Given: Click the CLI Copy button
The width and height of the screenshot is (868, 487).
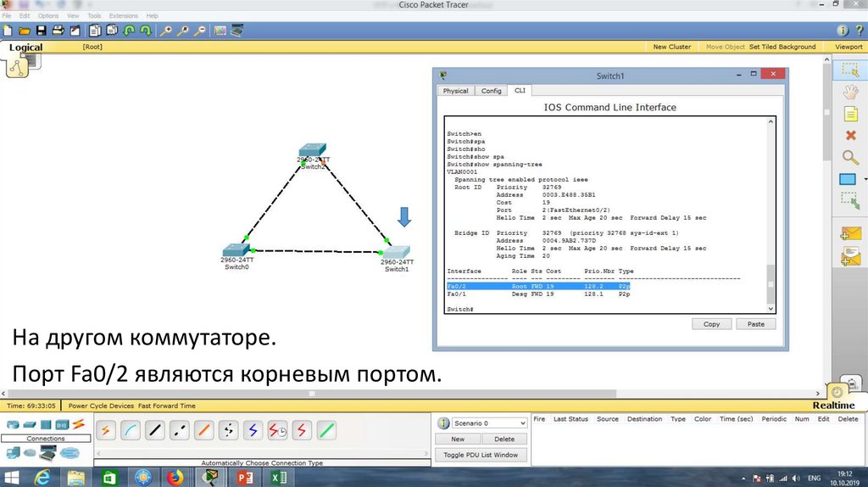Looking at the screenshot, I should [x=712, y=324].
